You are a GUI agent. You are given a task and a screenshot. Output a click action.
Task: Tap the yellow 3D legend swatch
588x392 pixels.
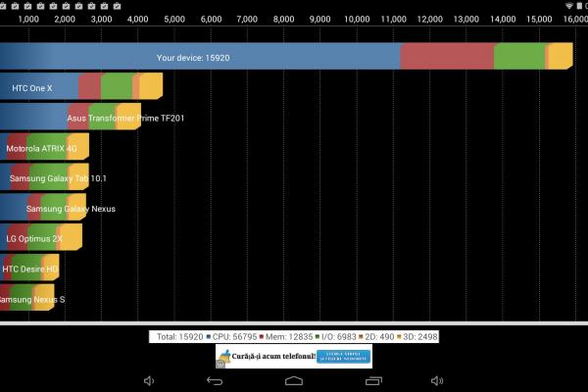point(399,336)
